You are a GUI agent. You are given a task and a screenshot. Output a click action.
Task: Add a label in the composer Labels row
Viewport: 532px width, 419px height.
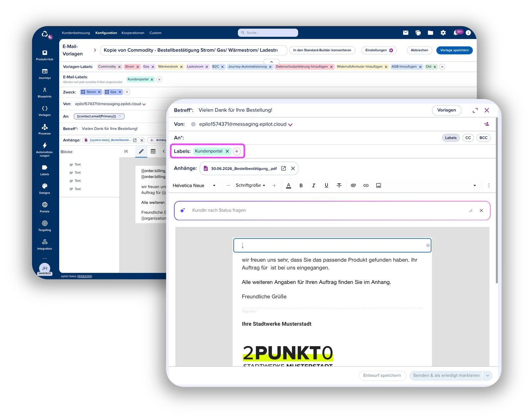[x=236, y=151]
